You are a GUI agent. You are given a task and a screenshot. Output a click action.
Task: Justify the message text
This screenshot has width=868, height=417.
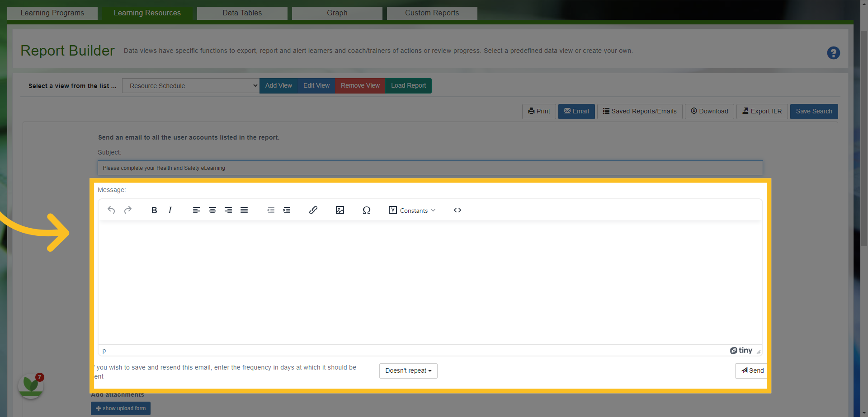244,210
